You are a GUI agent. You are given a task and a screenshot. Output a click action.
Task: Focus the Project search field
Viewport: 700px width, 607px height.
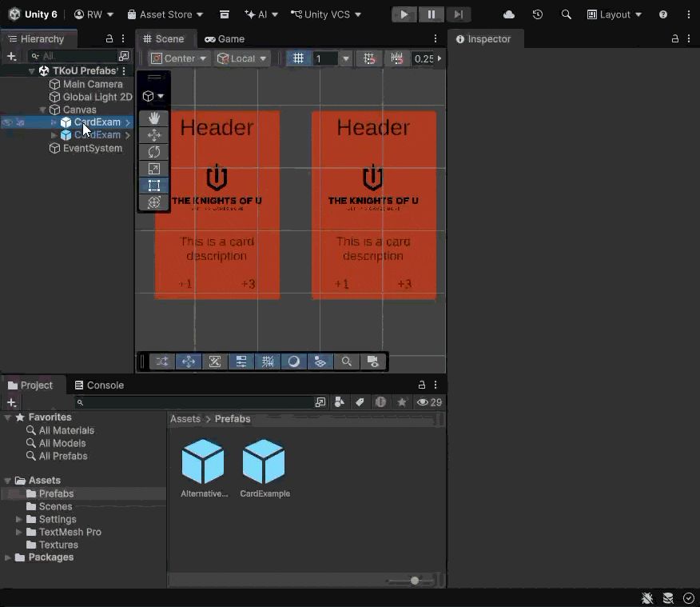click(x=194, y=402)
